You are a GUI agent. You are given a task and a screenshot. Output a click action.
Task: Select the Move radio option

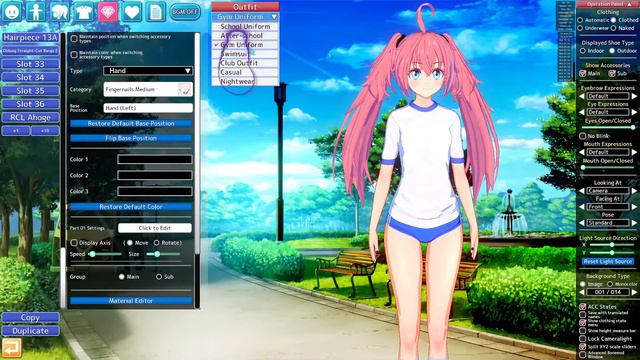[130, 243]
